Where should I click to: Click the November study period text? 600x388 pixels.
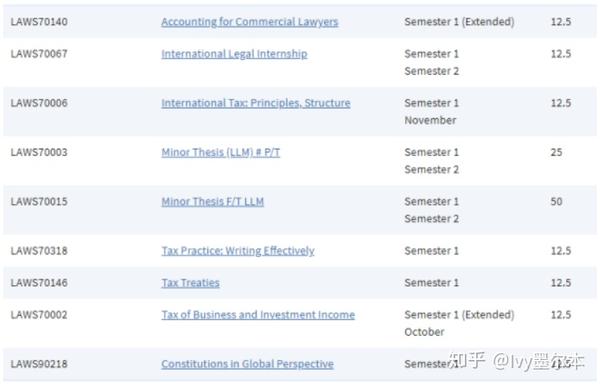(430, 121)
